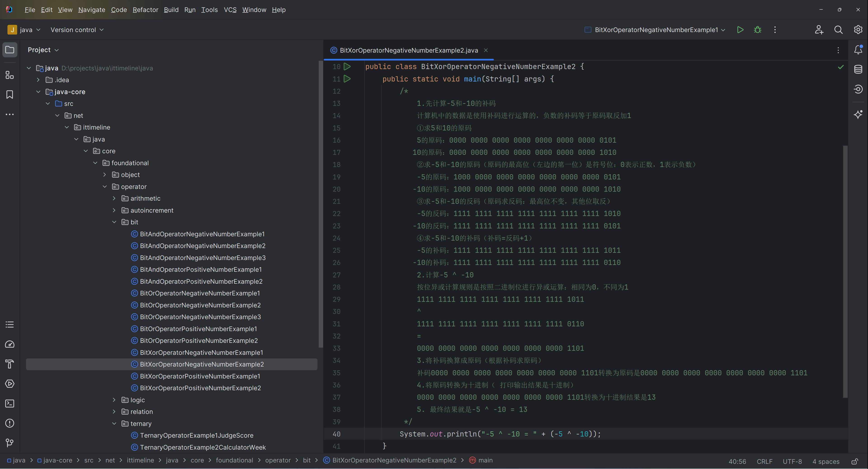868x469 pixels.
Task: Open the Project tool window icon
Action: [x=10, y=50]
